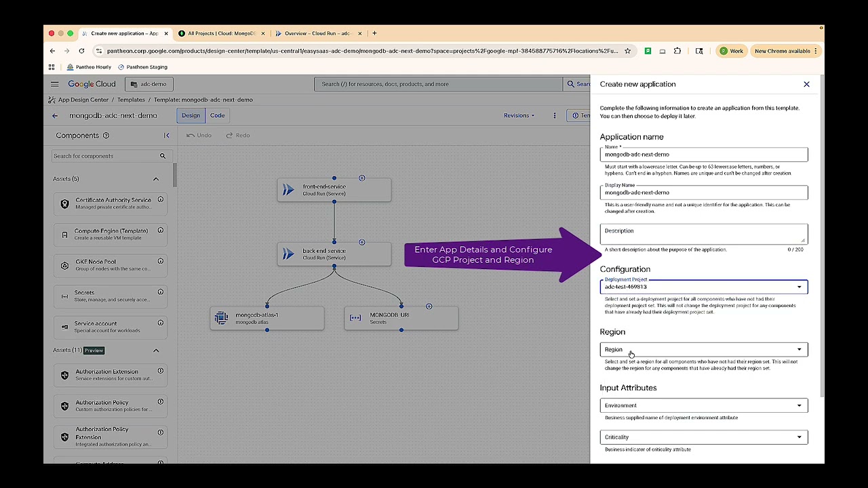Open the Region dropdown
Viewport: 868px width, 488px height.
[704, 350]
